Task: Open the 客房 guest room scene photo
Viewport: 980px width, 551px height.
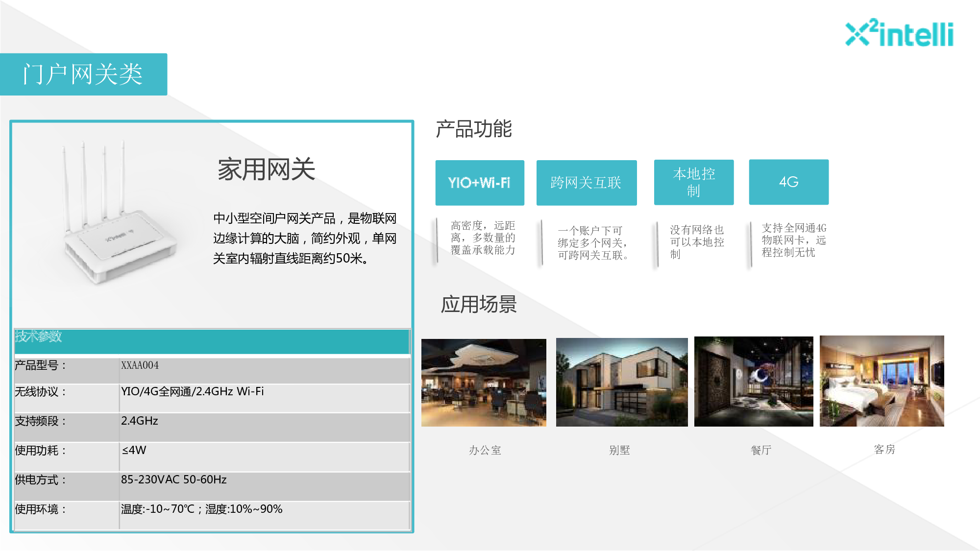Action: tap(882, 381)
